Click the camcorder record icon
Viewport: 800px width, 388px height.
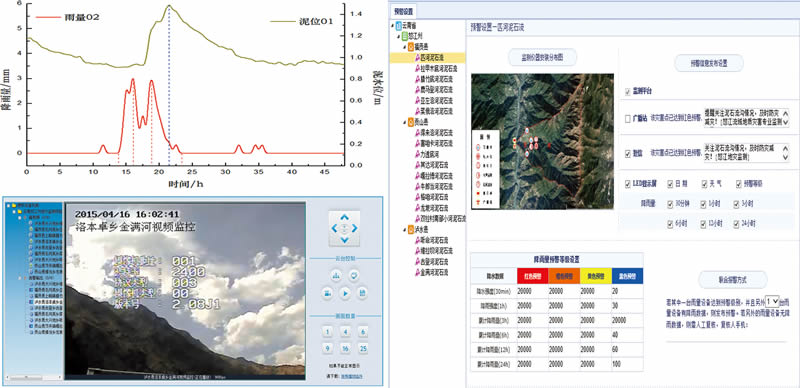tap(327, 293)
